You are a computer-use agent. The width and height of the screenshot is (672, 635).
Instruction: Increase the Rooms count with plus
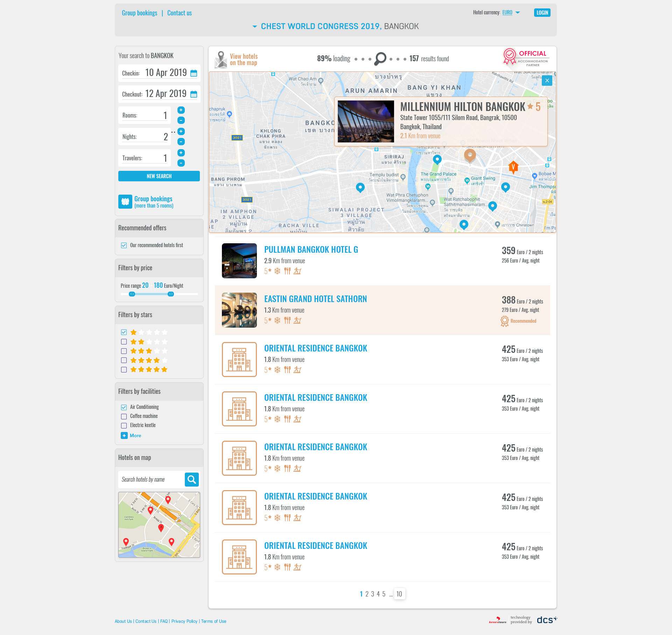click(x=181, y=110)
